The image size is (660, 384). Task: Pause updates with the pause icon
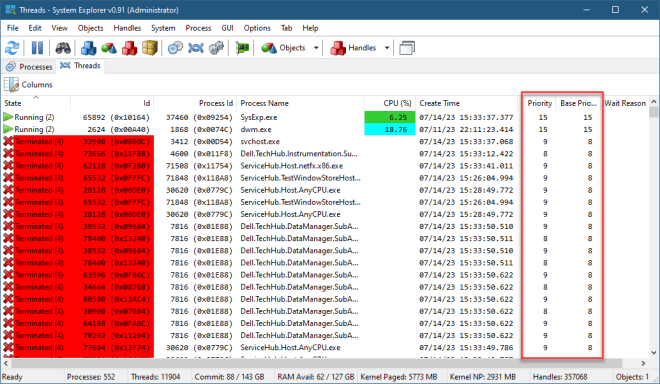coord(37,48)
